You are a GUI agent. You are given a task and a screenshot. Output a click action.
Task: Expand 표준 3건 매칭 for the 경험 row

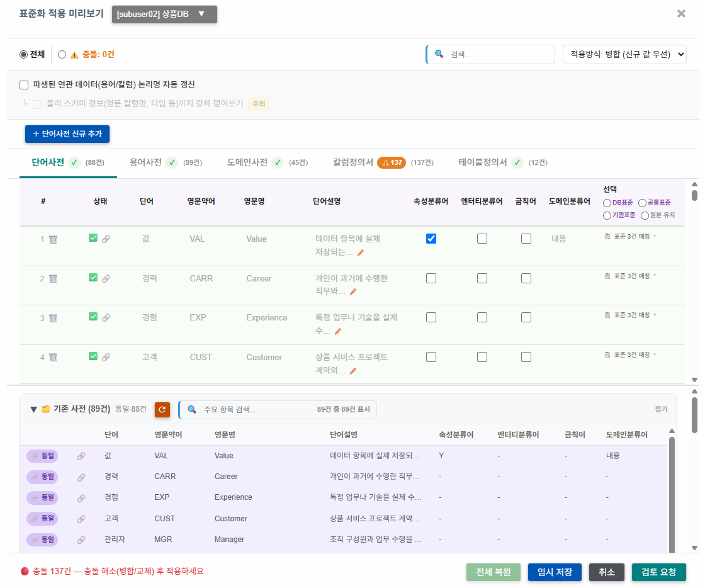pyautogui.click(x=631, y=315)
